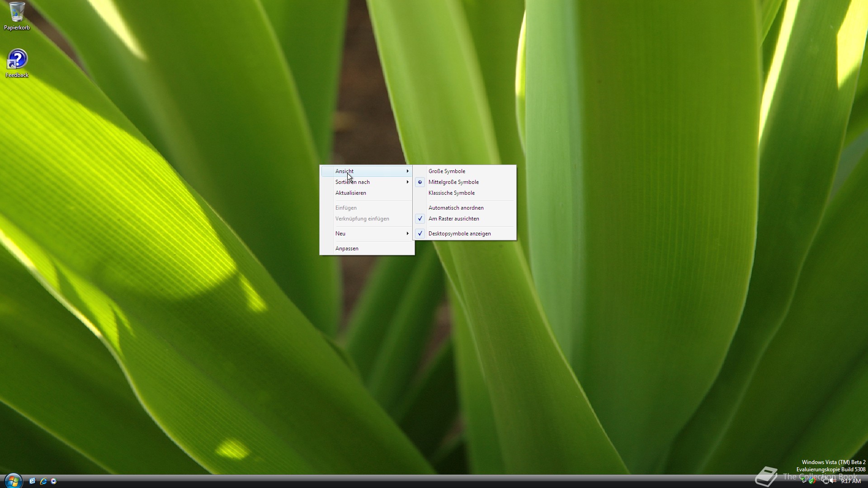Image resolution: width=868 pixels, height=488 pixels.
Task: Open the Ansicht submenu entry
Action: [x=367, y=171]
